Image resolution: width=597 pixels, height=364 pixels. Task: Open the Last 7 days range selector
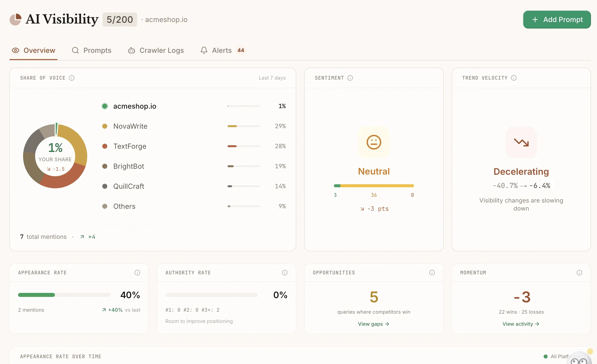click(x=272, y=78)
